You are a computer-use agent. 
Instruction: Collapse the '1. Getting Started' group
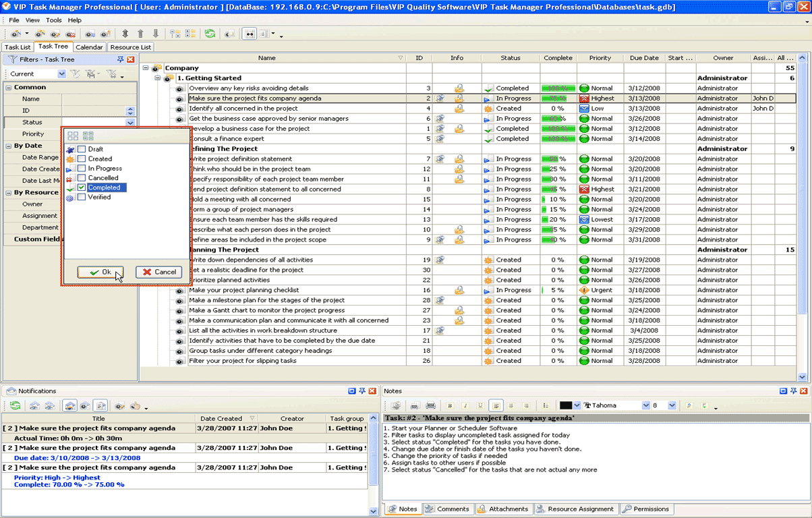click(158, 78)
